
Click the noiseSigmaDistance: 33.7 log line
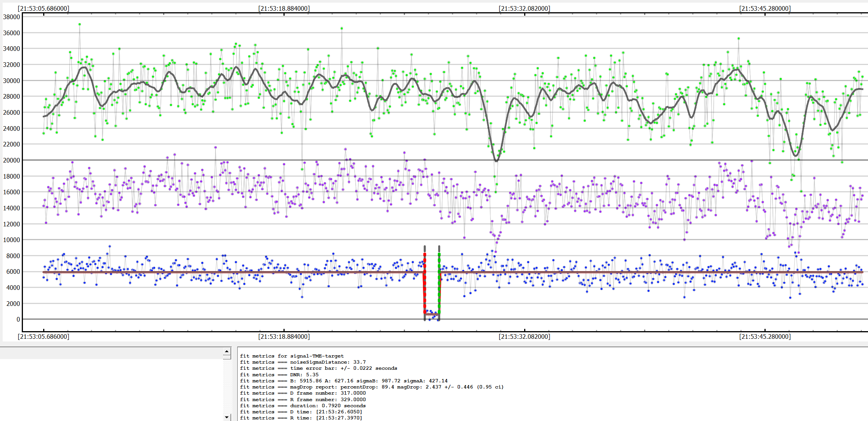click(x=303, y=362)
